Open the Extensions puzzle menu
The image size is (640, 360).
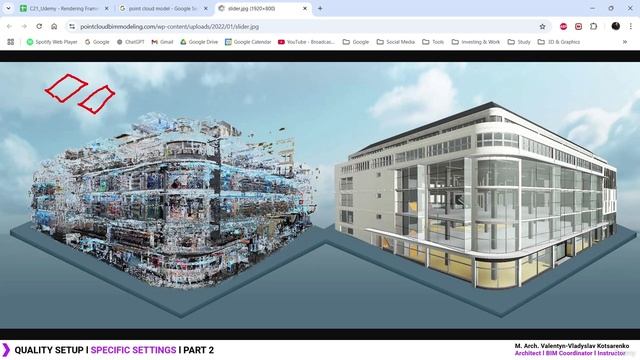593,27
